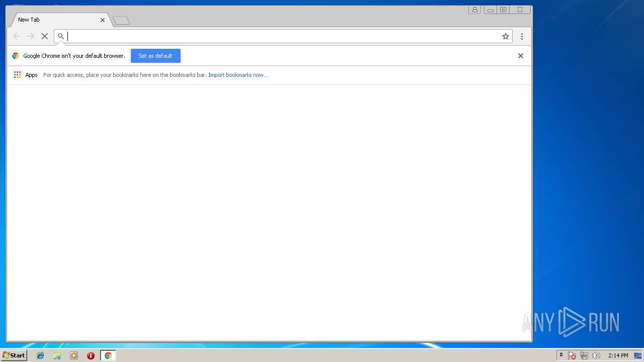This screenshot has width=644, height=362.
Task: Restore down the Chrome window
Action: [503, 10]
